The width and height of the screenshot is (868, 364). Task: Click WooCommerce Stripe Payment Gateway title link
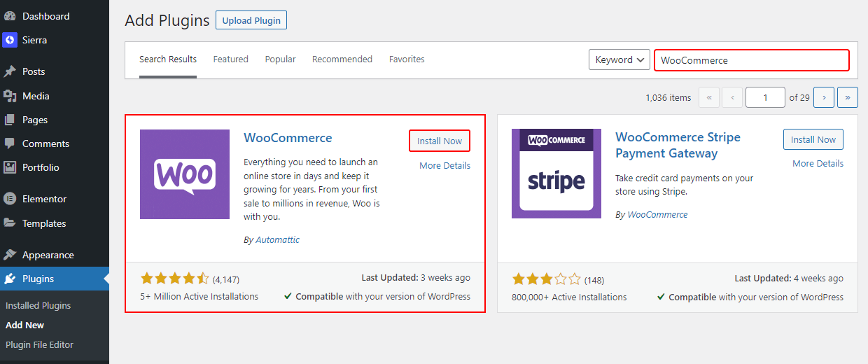click(x=678, y=145)
